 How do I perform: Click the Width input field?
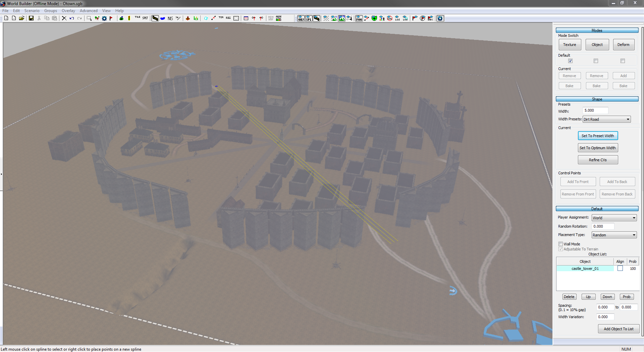[x=595, y=110]
